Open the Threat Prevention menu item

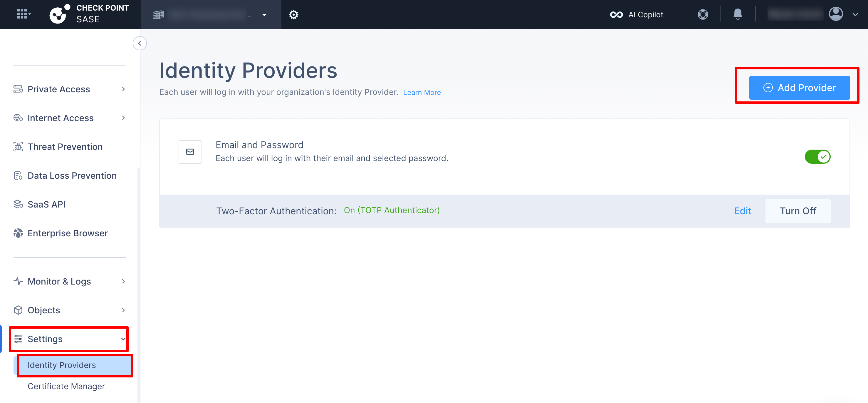coord(65,147)
